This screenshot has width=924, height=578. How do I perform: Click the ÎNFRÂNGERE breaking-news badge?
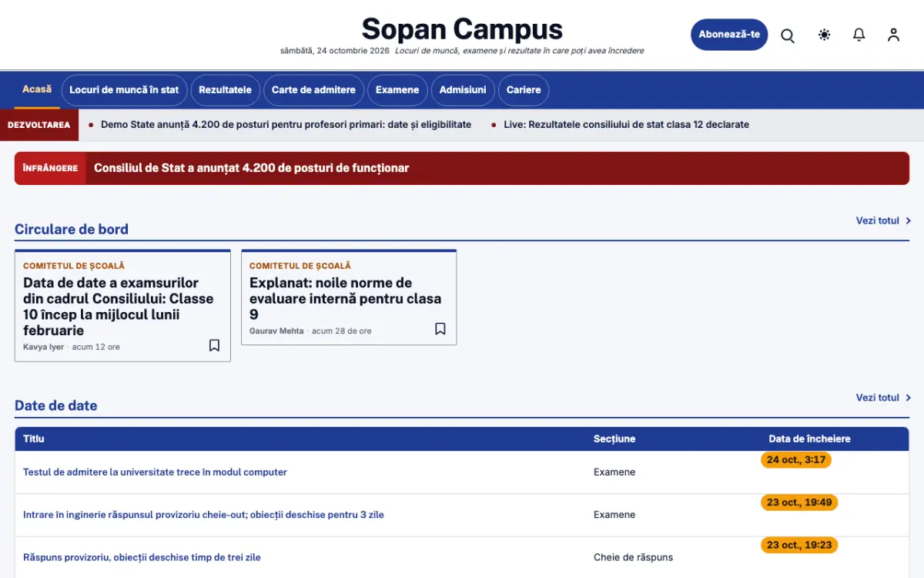(50, 168)
